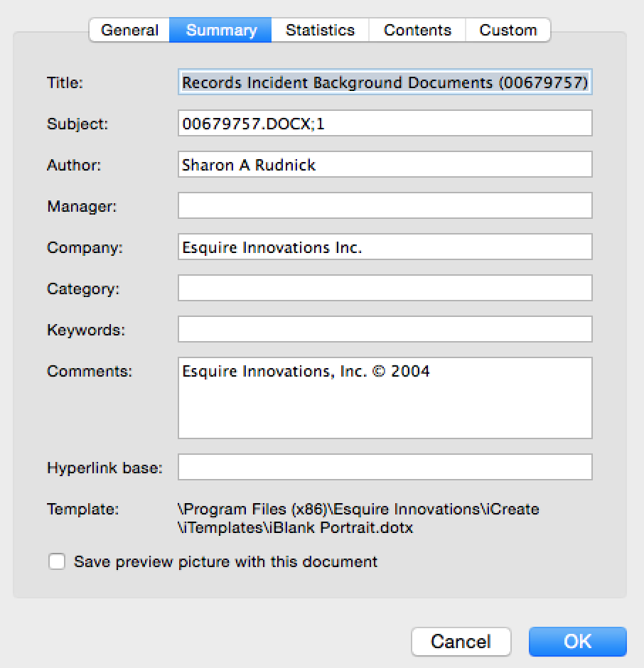The width and height of the screenshot is (644, 668).
Task: Click inside the Comments text area
Action: pyautogui.click(x=385, y=398)
